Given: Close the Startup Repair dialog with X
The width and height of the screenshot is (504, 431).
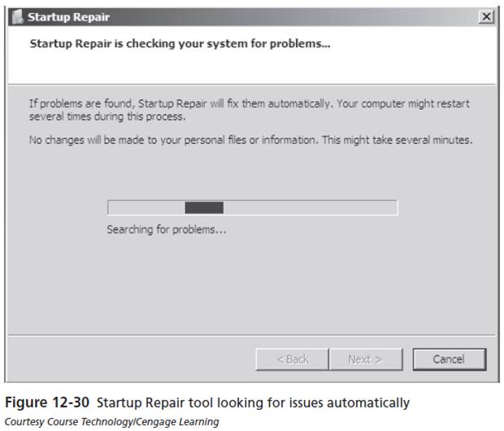Looking at the screenshot, I should coord(486,16).
